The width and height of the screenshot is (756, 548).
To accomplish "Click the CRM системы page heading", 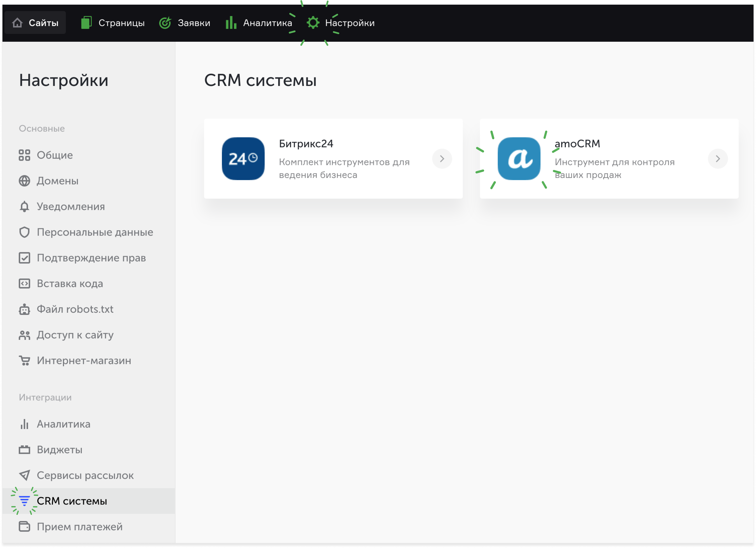I will [260, 80].
